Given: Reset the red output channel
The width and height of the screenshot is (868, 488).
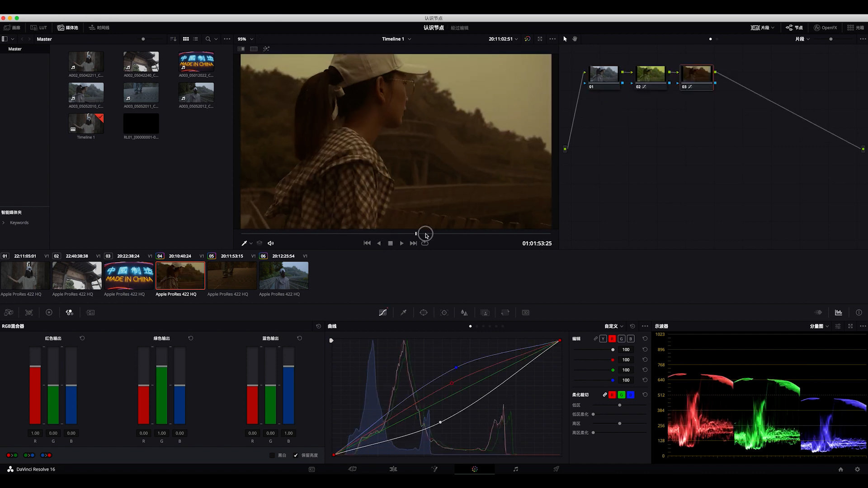Looking at the screenshot, I should [x=82, y=338].
